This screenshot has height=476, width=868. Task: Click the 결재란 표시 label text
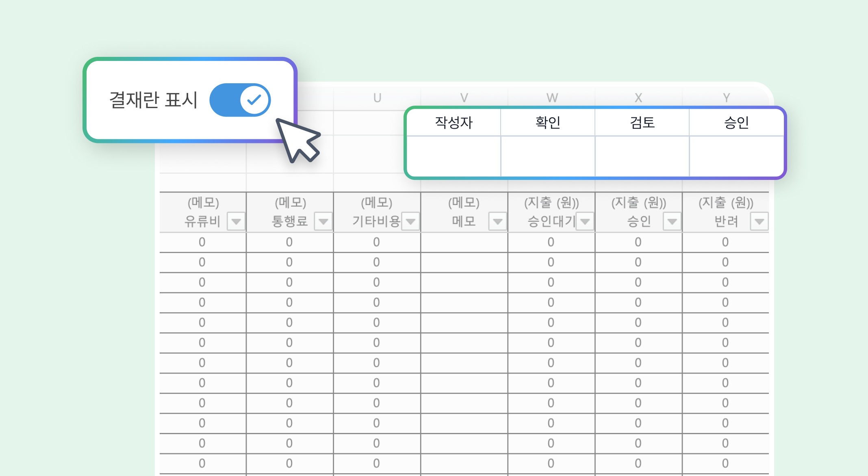154,100
